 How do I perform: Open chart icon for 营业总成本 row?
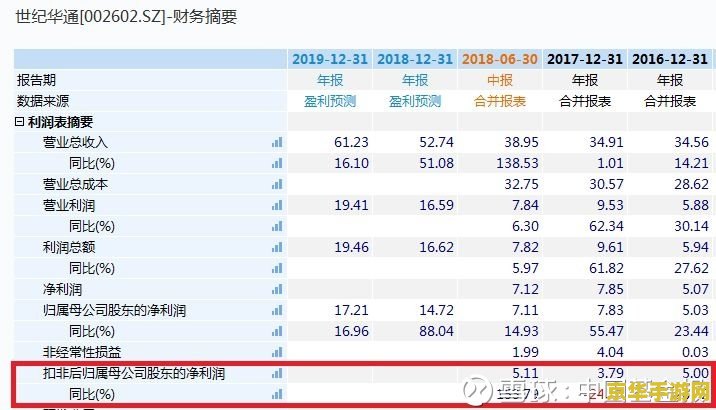(x=277, y=184)
